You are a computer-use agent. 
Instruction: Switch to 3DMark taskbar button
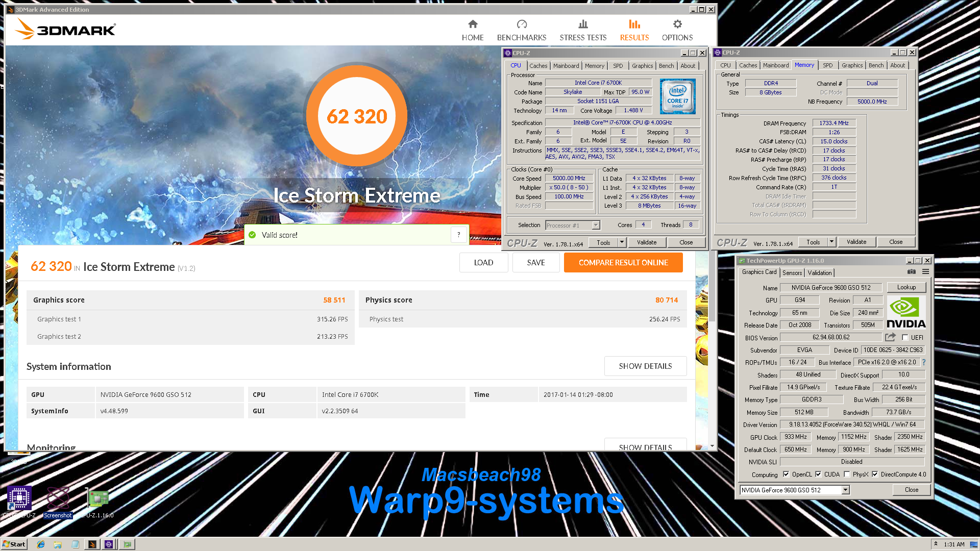click(92, 544)
